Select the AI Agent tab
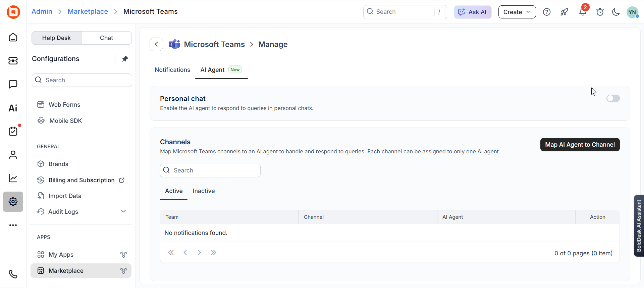The image size is (644, 306). 221,70
